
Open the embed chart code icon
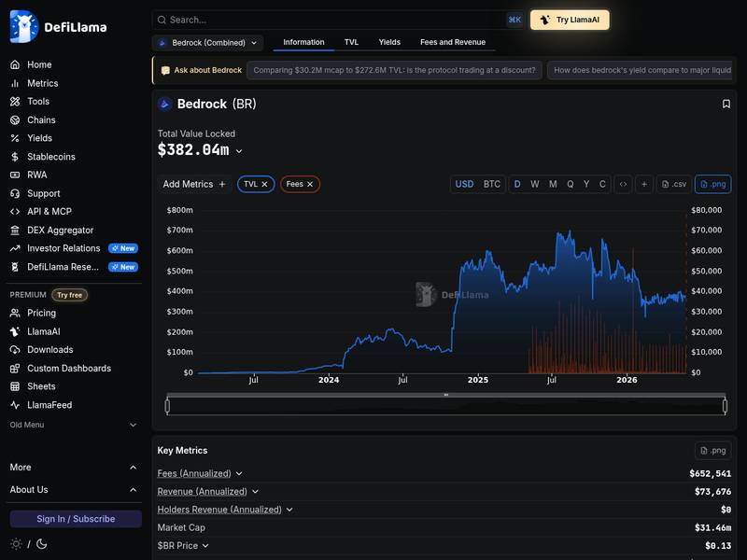pyautogui.click(x=623, y=184)
